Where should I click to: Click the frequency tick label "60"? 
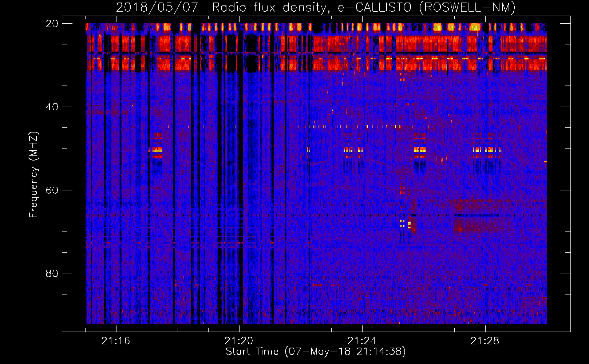pos(52,190)
